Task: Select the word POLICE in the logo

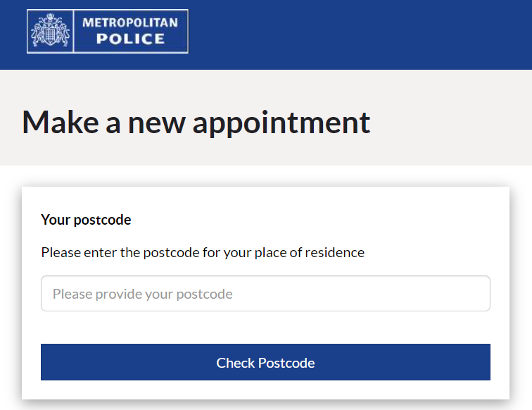Action: point(131,39)
